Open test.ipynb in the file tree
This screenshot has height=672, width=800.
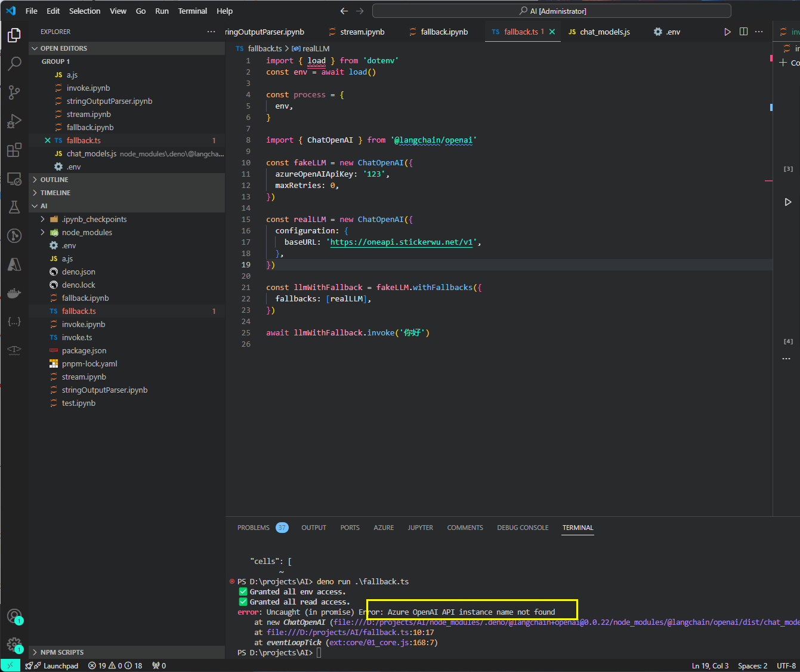[x=126, y=403]
